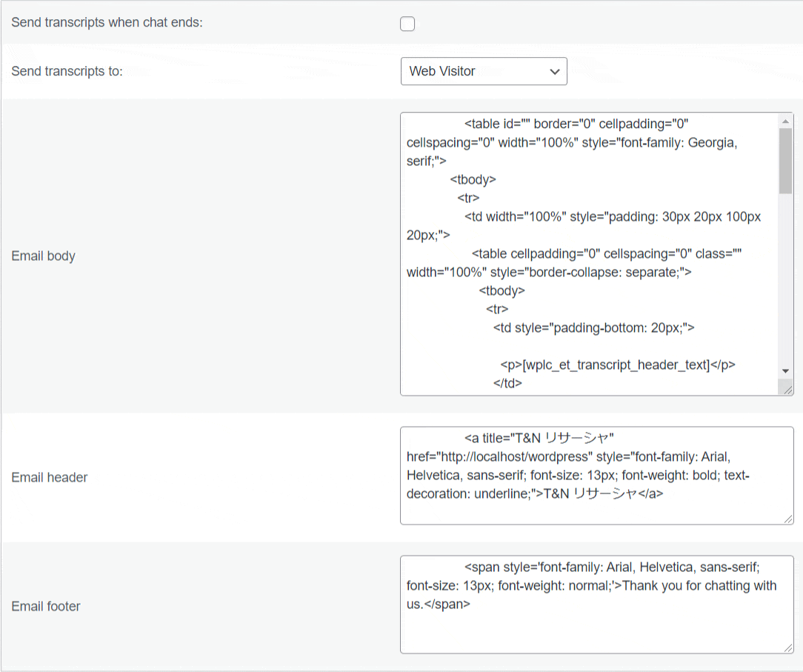803x672 pixels.
Task: Click the [wplc_et_transcript_header_text] line
Action: pos(618,365)
